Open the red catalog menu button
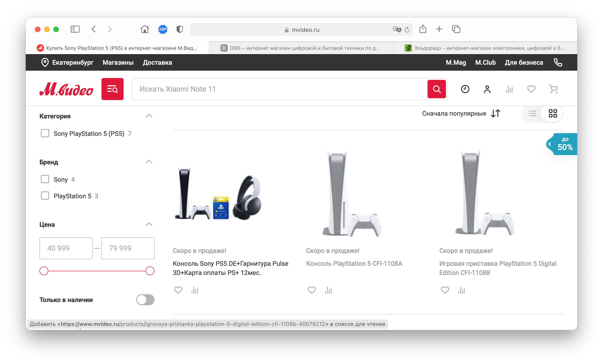 pyautogui.click(x=113, y=89)
